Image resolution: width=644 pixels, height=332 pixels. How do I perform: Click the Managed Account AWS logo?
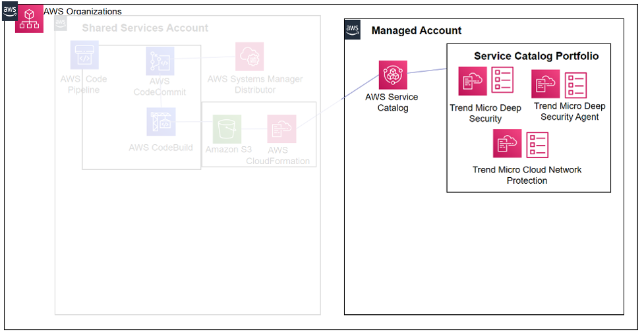[353, 30]
